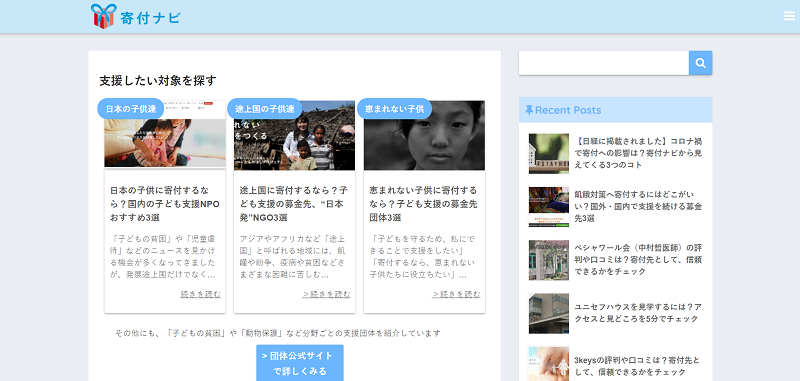Click 続きを読む under the 恵まれない子供 card

(456, 294)
